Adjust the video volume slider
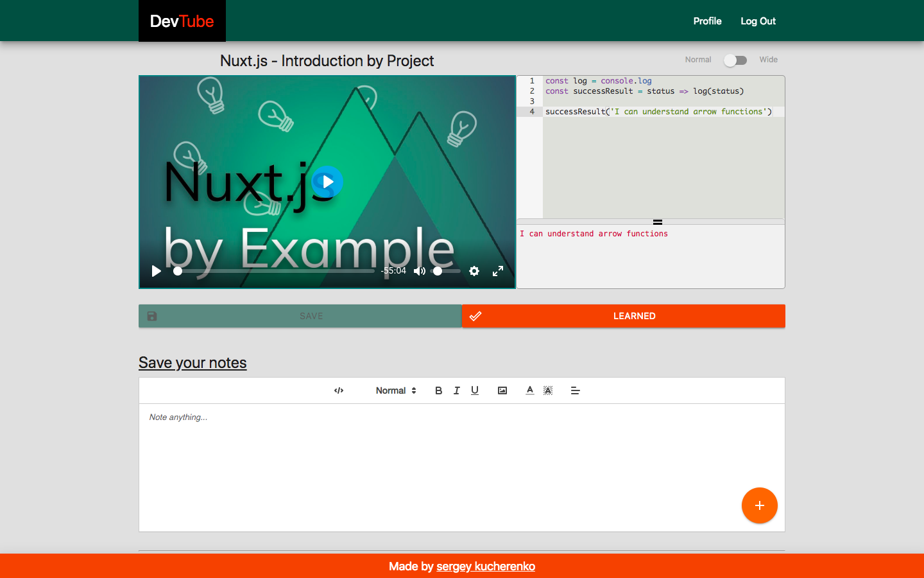 pos(437,271)
